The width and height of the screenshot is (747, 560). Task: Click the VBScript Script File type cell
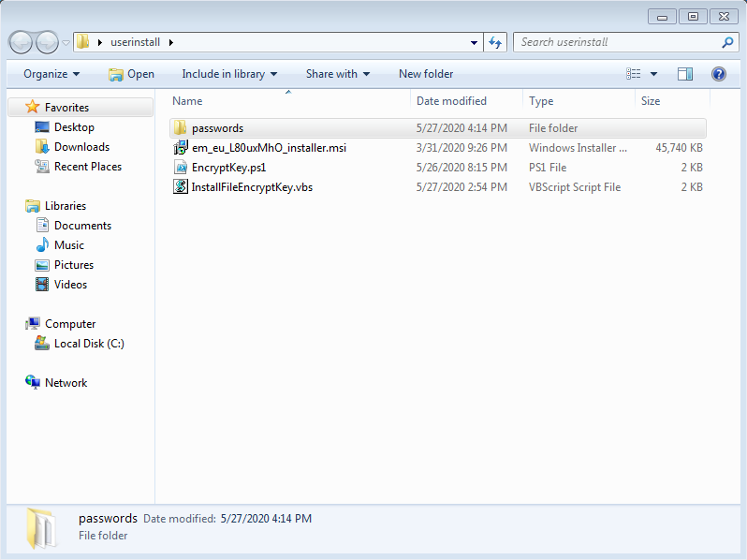tap(575, 187)
